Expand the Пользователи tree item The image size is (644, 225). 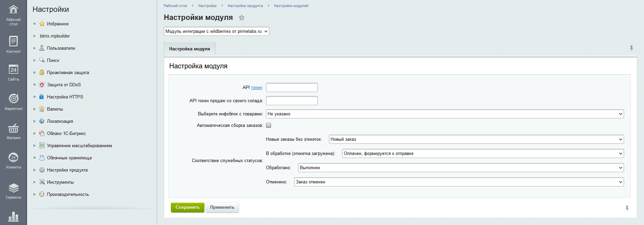(35, 48)
